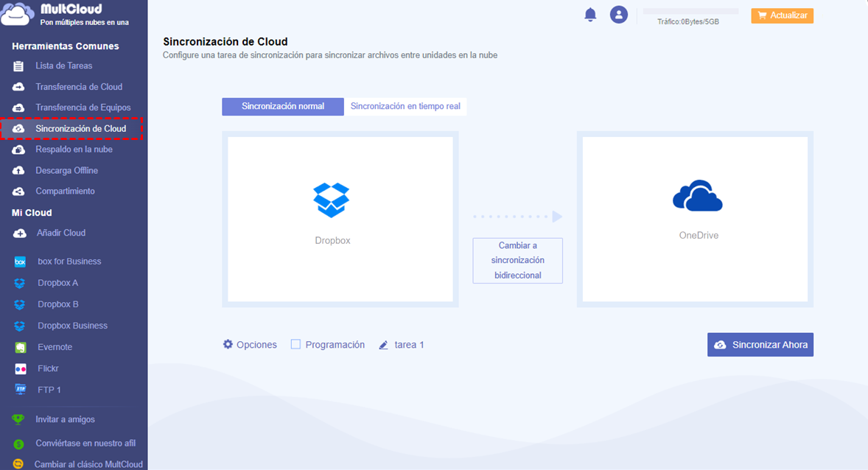Click the Dropbox Business icon
The height and width of the screenshot is (470, 868).
click(x=19, y=326)
